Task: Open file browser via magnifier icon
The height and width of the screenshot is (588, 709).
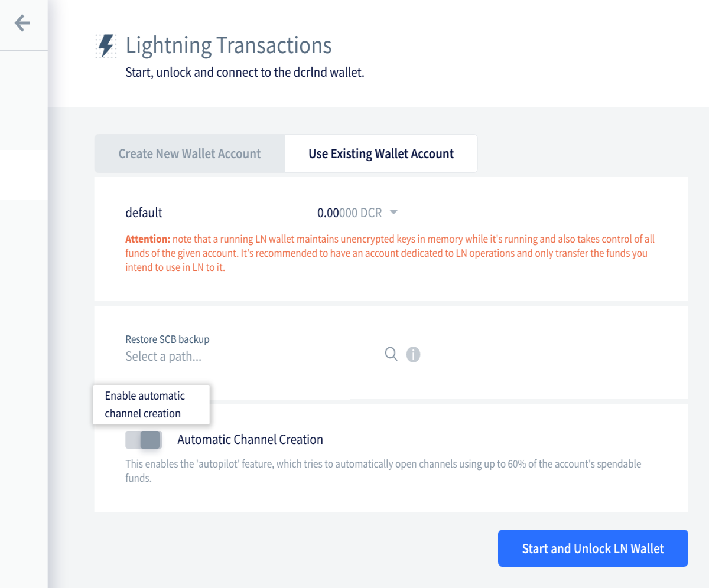Action: tap(391, 354)
